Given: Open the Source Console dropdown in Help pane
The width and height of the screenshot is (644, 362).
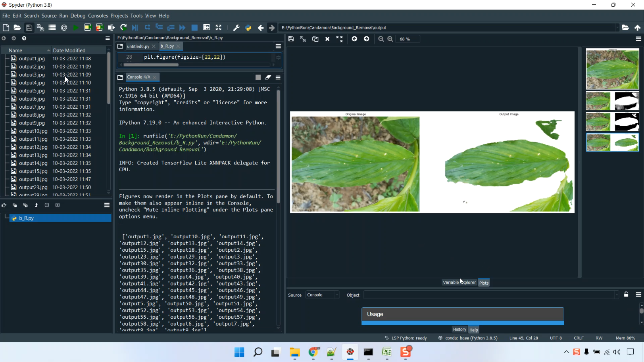Looking at the screenshot, I should pos(322,295).
